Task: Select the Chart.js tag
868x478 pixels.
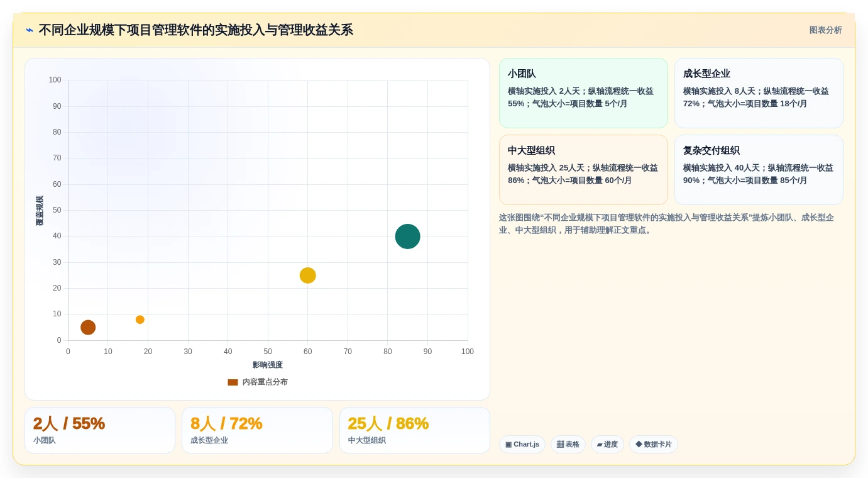Action: (x=522, y=444)
